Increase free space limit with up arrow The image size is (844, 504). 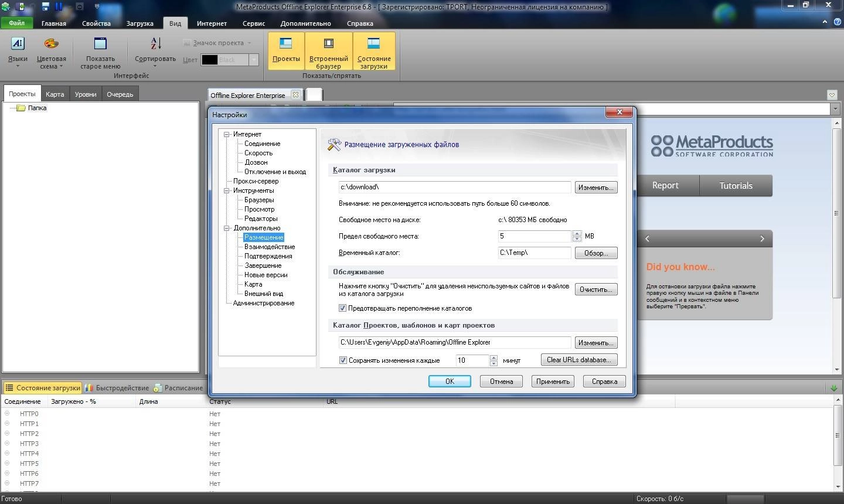(x=577, y=233)
